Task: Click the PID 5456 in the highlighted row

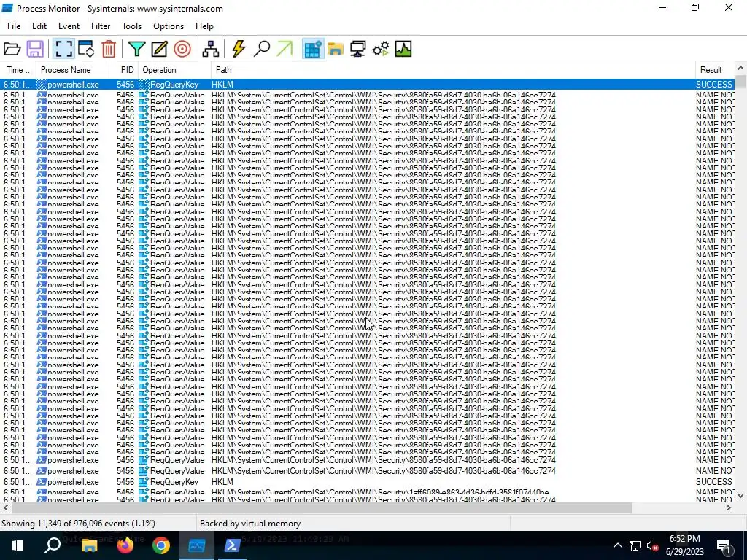Action: click(x=125, y=85)
